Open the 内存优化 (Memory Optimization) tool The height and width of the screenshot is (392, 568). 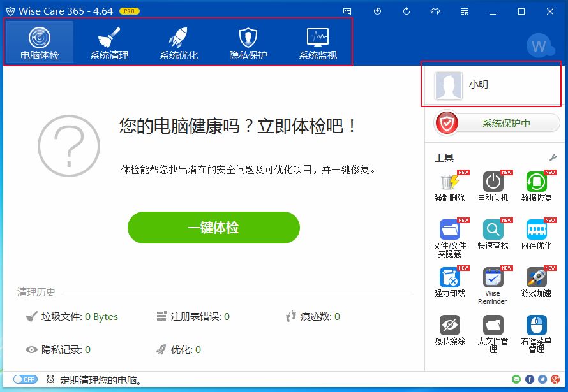point(537,233)
